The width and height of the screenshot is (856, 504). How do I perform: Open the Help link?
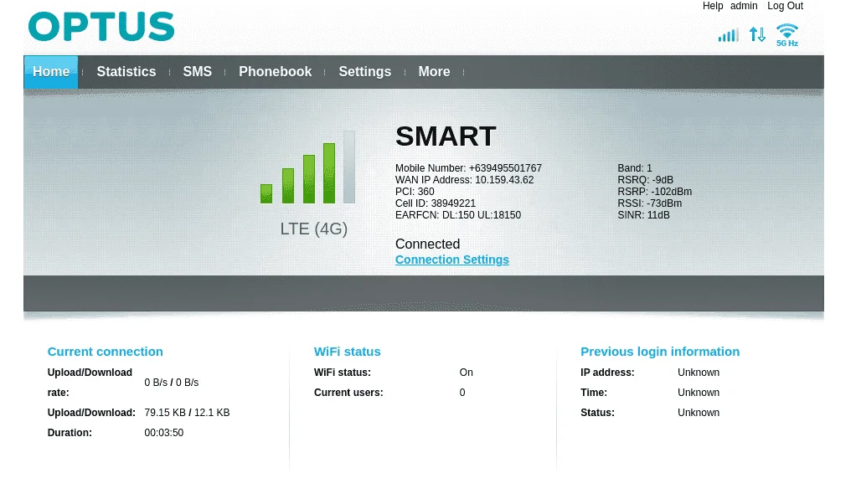pos(713,6)
